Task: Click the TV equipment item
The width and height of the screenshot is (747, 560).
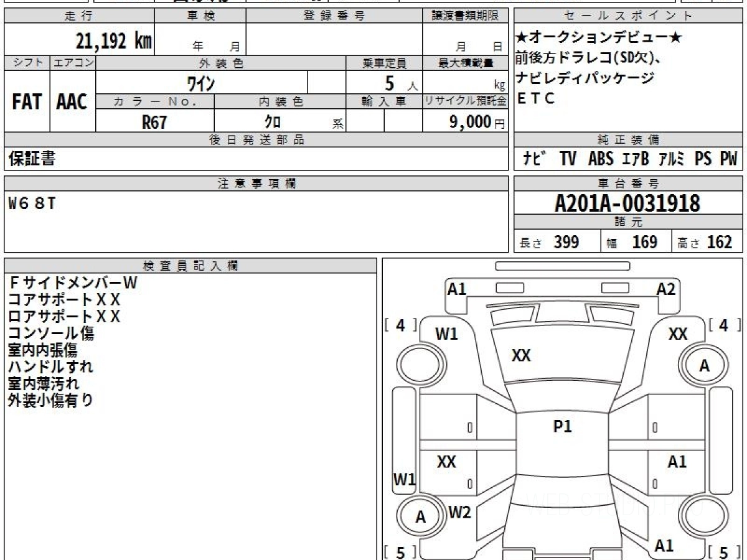Action: 568,159
